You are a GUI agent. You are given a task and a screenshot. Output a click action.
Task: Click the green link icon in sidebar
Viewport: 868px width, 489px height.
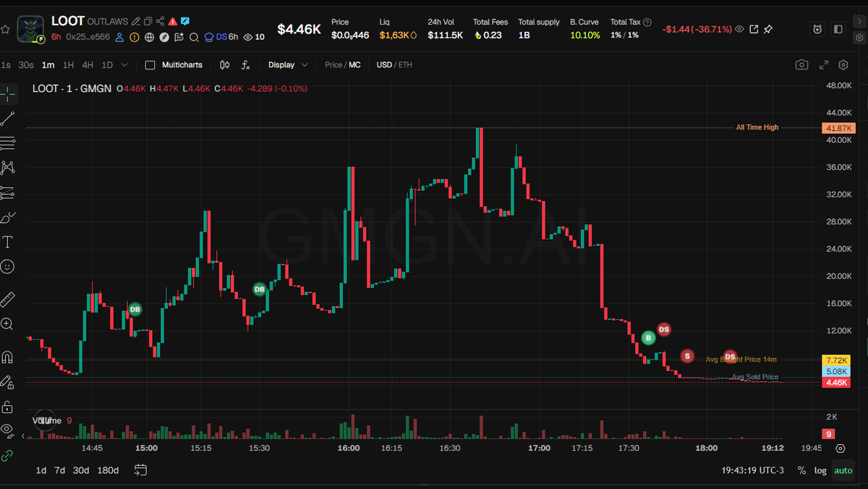tap(8, 456)
